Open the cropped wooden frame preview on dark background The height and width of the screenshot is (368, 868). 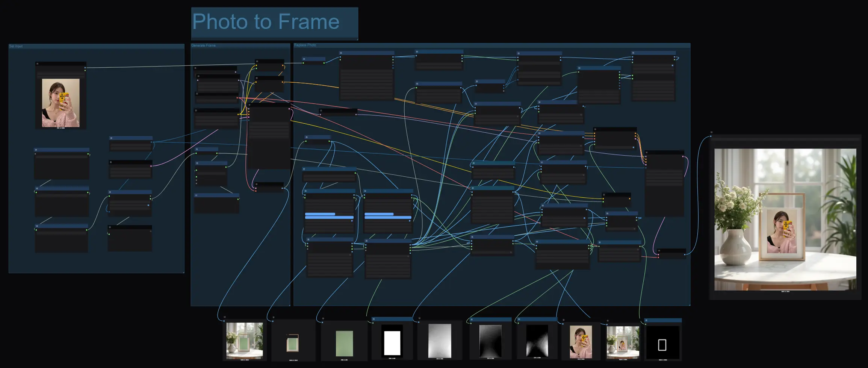293,343
